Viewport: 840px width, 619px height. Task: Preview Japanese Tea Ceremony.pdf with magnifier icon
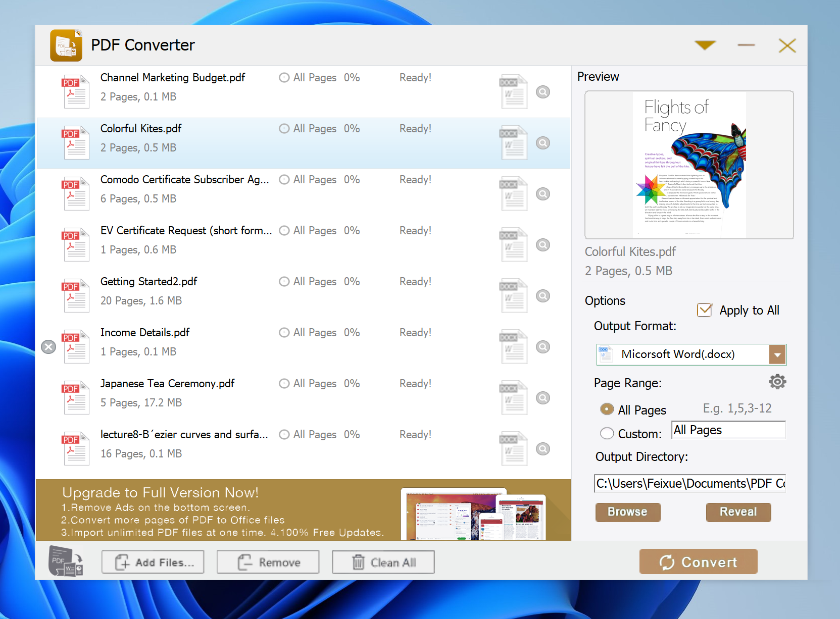click(543, 398)
